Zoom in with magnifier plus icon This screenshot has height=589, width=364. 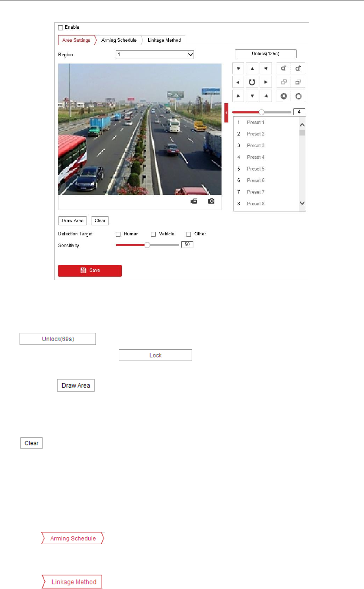pyautogui.click(x=298, y=68)
